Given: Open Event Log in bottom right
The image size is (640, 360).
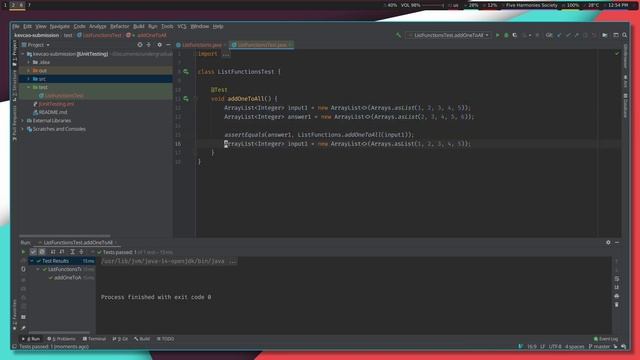Looking at the screenshot, I should tap(606, 339).
